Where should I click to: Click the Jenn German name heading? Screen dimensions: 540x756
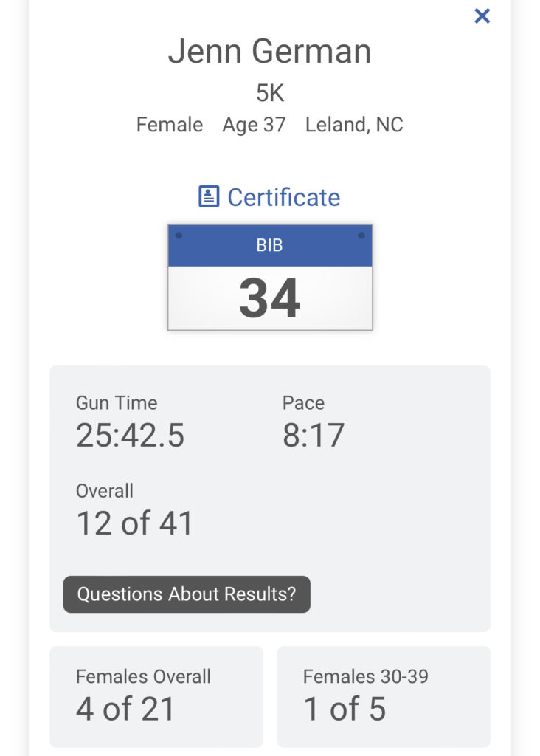pos(270,51)
